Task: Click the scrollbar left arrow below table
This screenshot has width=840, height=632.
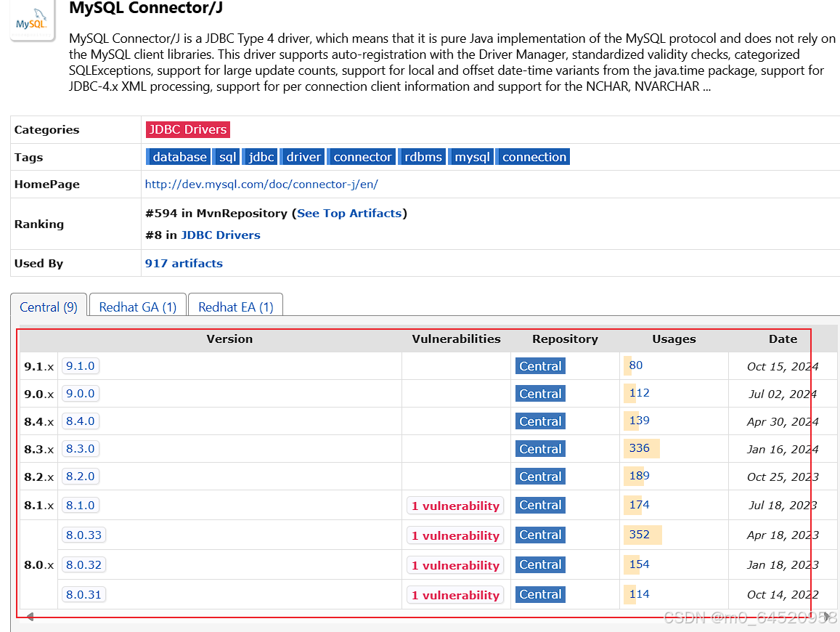Action: pos(30,617)
